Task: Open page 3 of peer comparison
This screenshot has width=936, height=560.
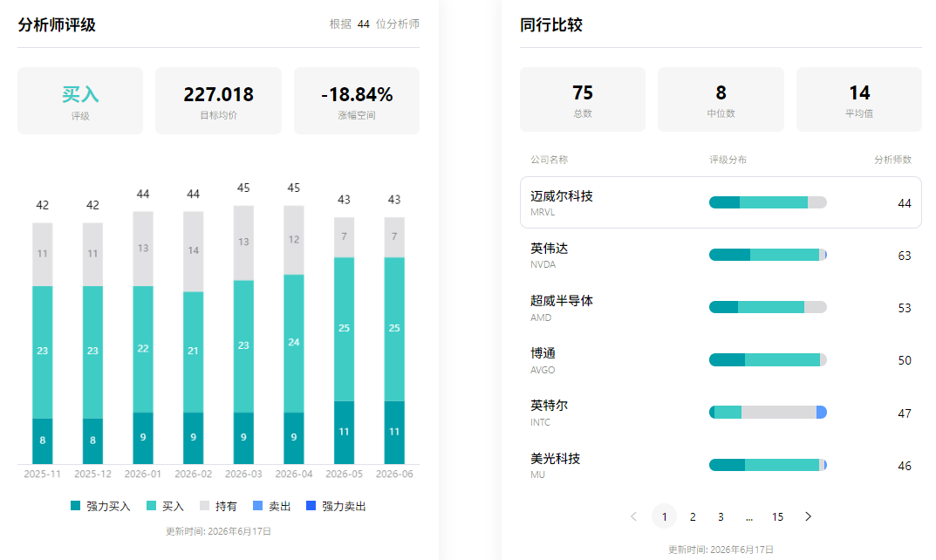Action: 721,516
